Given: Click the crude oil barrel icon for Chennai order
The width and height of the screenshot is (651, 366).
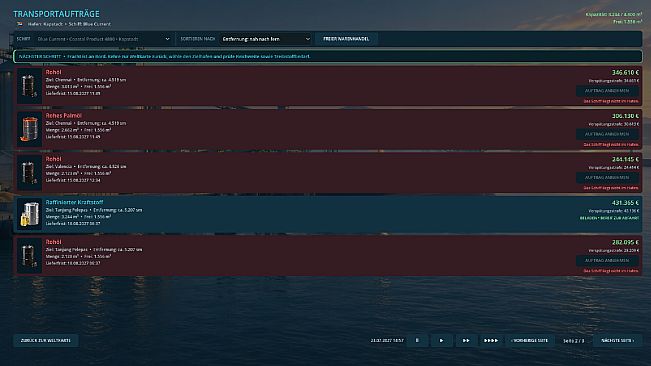Looking at the screenshot, I should pyautogui.click(x=29, y=86).
